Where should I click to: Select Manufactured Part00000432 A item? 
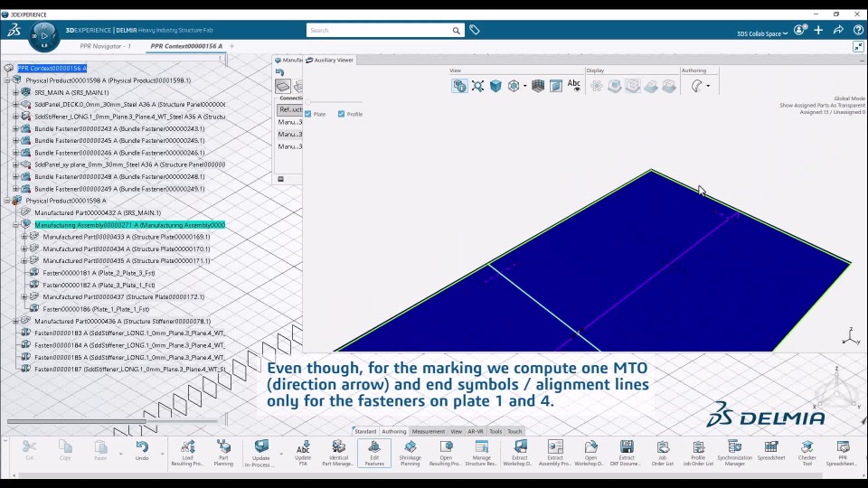98,212
